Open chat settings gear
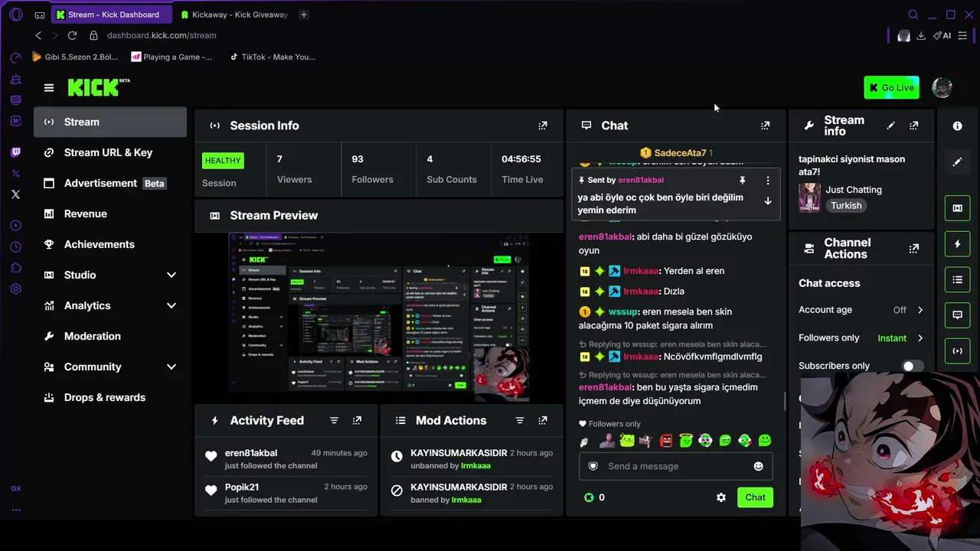This screenshot has width=980, height=551. tap(721, 497)
